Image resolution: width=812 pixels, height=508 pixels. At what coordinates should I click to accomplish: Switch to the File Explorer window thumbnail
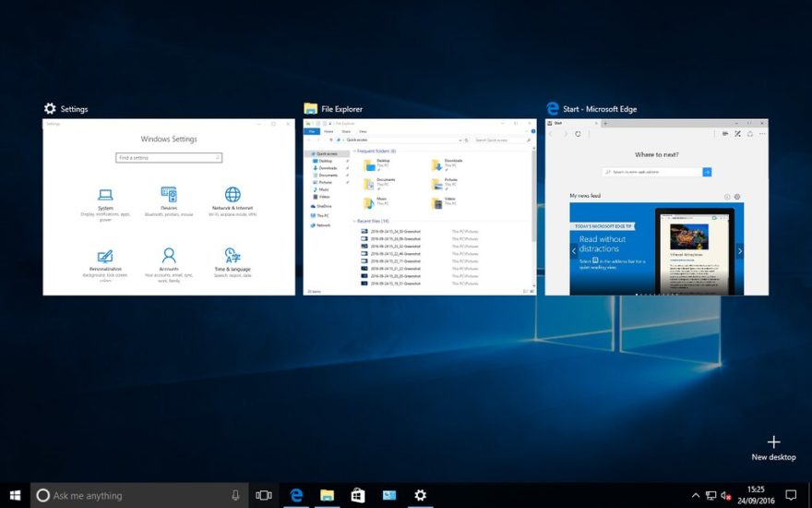[x=420, y=207]
